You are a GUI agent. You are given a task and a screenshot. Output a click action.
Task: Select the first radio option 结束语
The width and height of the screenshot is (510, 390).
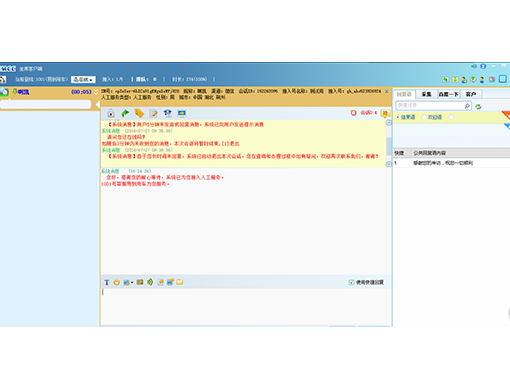click(397, 117)
